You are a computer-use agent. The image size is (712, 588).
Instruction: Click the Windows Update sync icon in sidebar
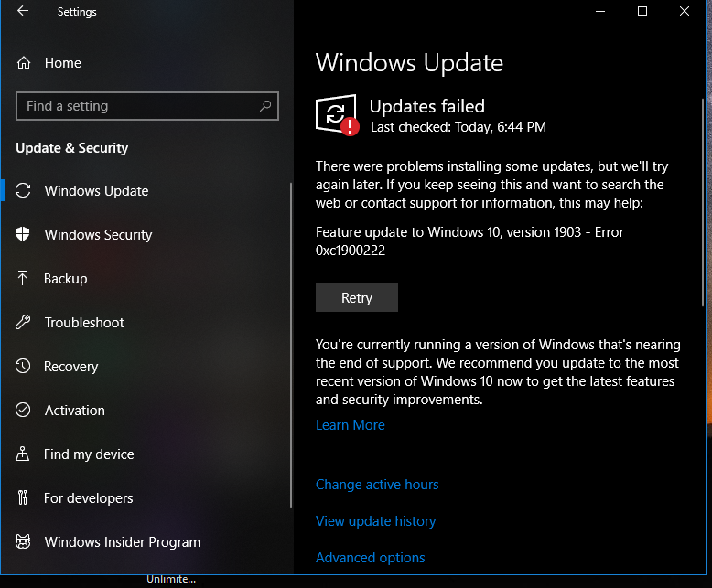[23, 190]
